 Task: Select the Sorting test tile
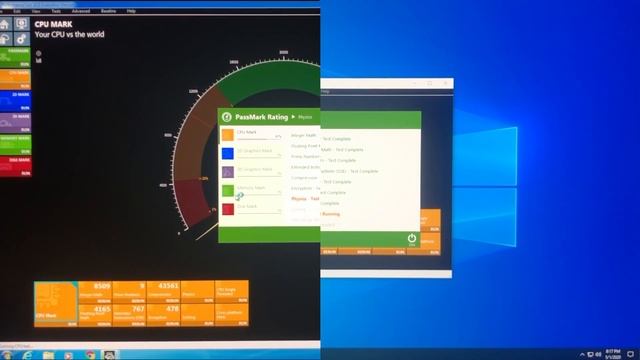coord(198,315)
